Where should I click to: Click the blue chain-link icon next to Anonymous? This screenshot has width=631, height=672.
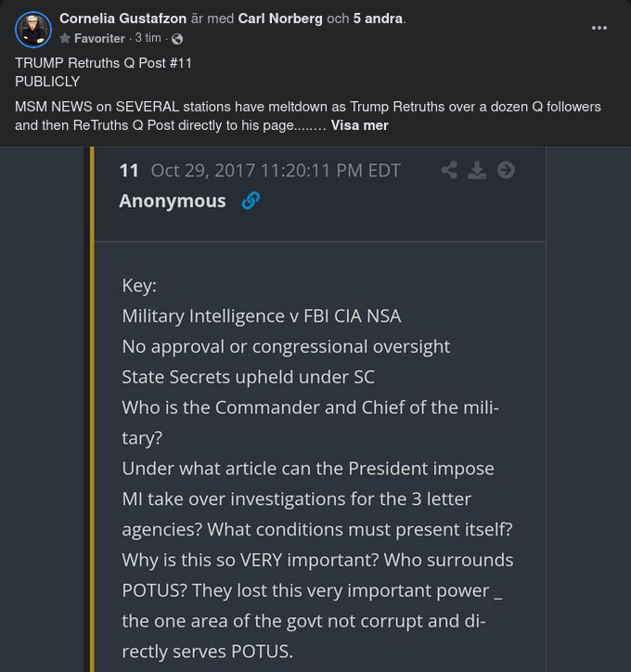click(x=251, y=200)
